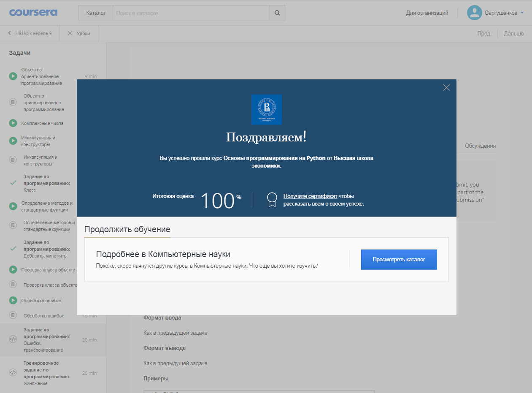
Task: Open completed assignment 'Добавить, умножить' checkmark
Action: point(13,249)
